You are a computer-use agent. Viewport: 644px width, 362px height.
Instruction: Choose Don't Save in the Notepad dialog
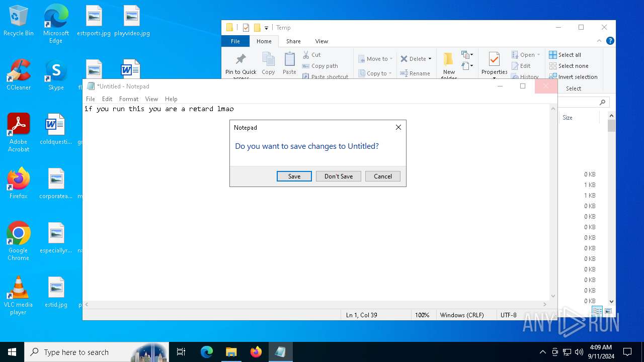pos(339,176)
